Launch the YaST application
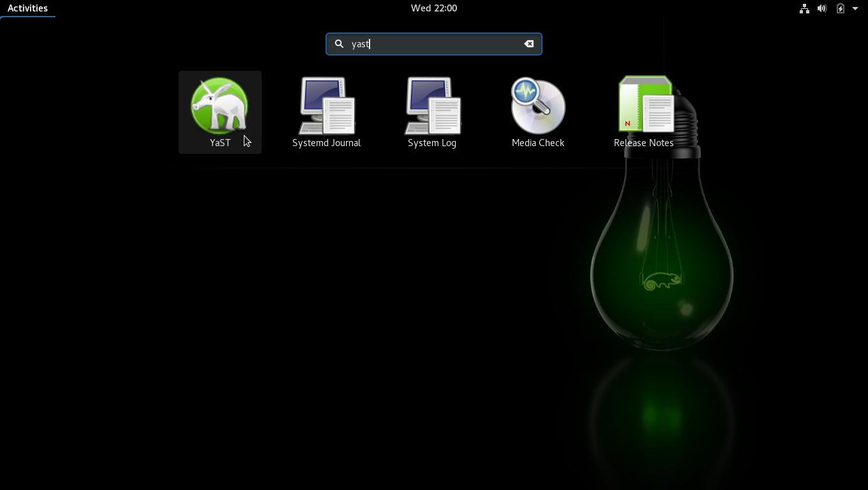This screenshot has width=868, height=490. click(x=220, y=112)
